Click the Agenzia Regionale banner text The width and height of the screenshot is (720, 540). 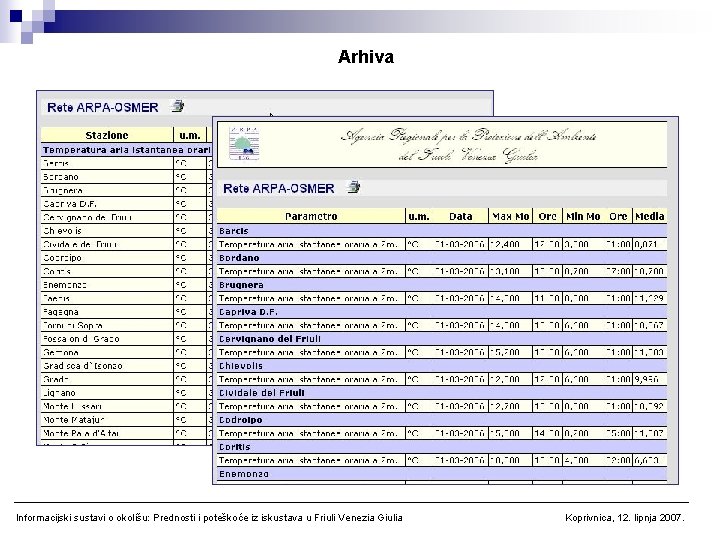[468, 145]
